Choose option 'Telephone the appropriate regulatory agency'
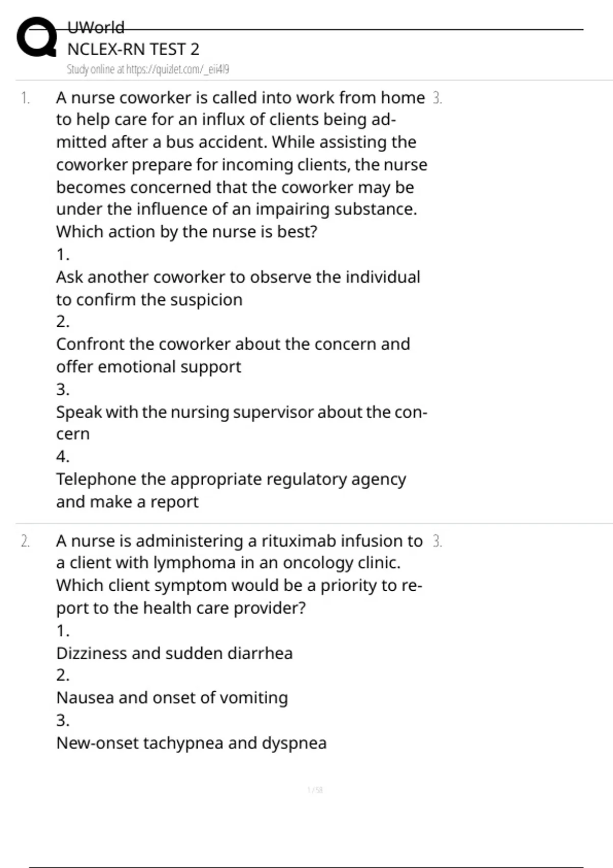 click(x=231, y=479)
